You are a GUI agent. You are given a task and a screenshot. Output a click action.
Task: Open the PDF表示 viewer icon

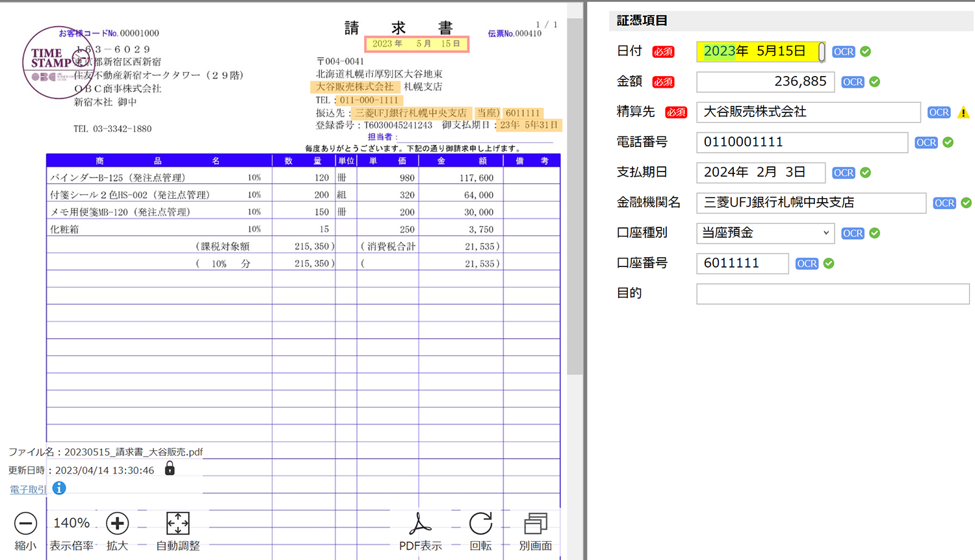pyautogui.click(x=420, y=524)
